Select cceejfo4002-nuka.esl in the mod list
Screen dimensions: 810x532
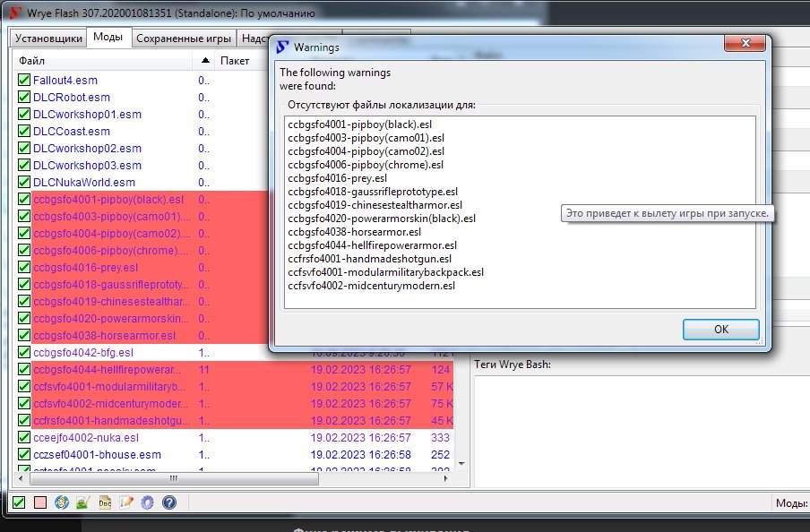[x=86, y=438]
